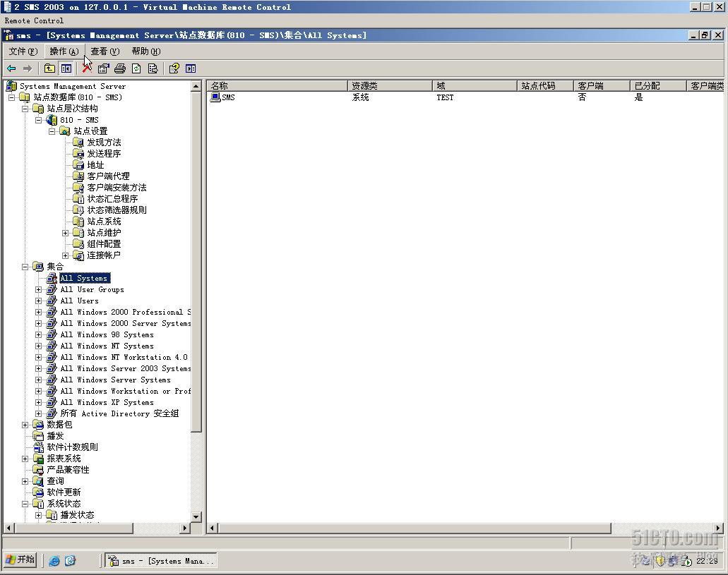728x575 pixels.
Task: Sort by the 客户端 column header
Action: click(602, 86)
